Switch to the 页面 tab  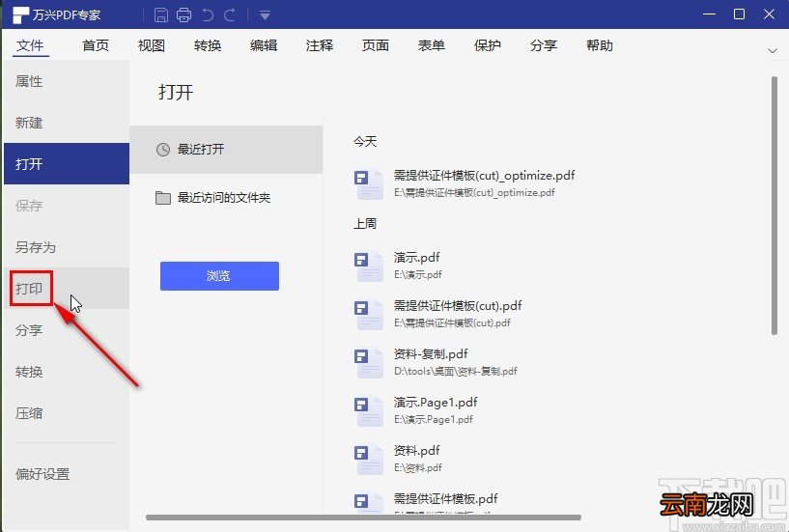click(x=376, y=45)
